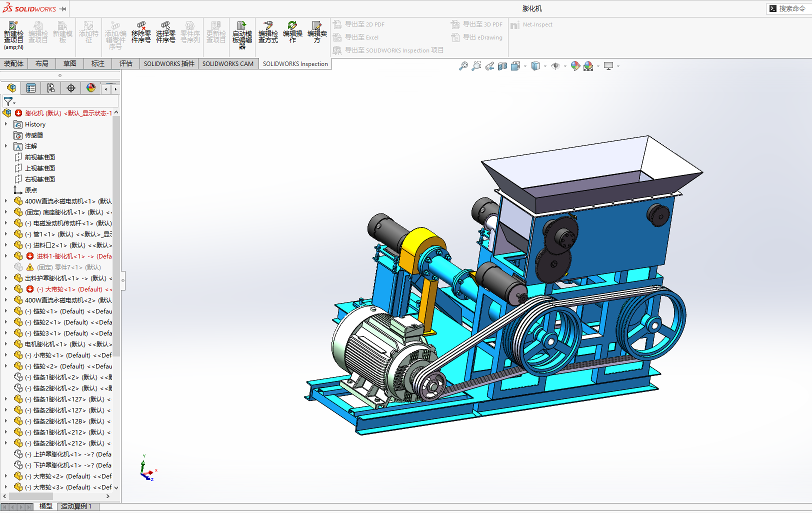Click the 搜索命令 search field
The image size is (812, 513).
tap(788, 8)
